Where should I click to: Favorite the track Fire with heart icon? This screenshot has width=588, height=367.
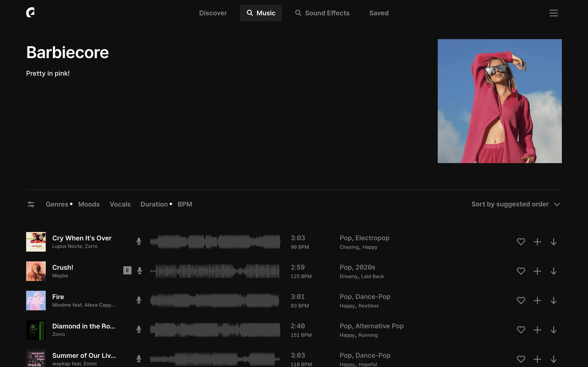pos(521,301)
